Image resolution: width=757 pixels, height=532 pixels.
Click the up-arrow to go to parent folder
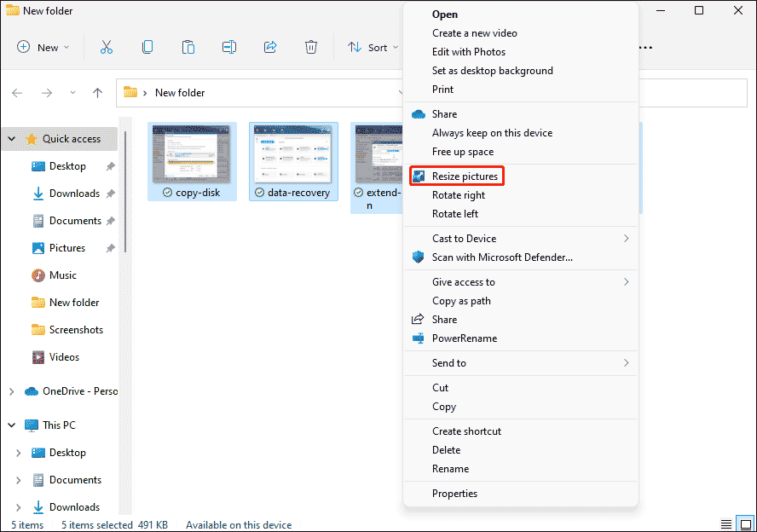coord(98,92)
